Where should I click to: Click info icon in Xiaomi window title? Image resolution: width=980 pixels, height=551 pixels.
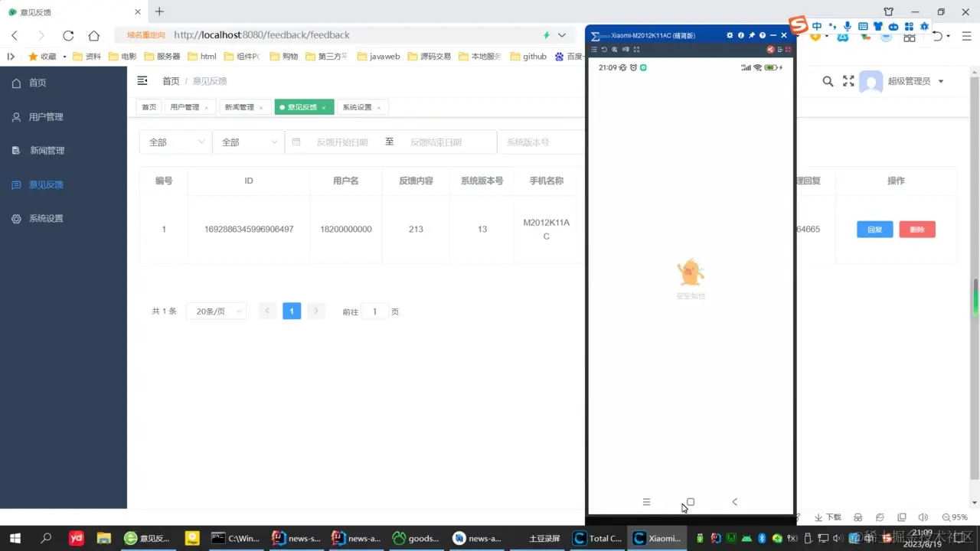coord(741,35)
